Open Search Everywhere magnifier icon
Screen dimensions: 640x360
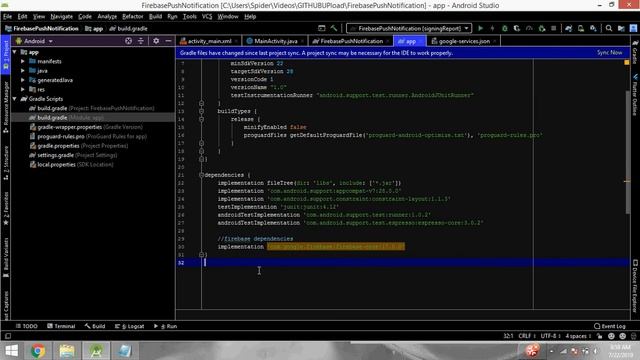point(609,28)
